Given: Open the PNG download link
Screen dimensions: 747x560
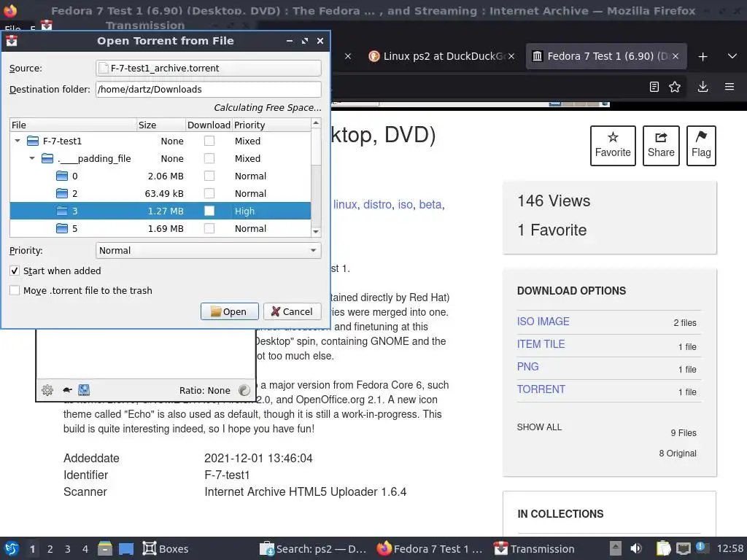Looking at the screenshot, I should (528, 367).
